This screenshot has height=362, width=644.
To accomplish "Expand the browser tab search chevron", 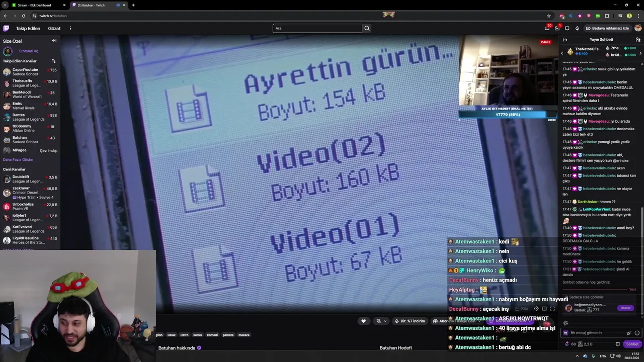I will tap(5, 5).
